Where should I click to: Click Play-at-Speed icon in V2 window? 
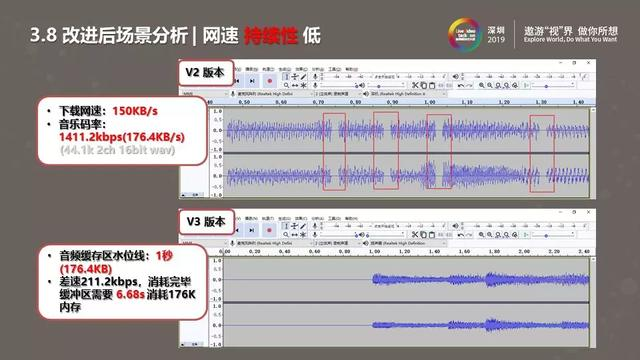[526, 85]
